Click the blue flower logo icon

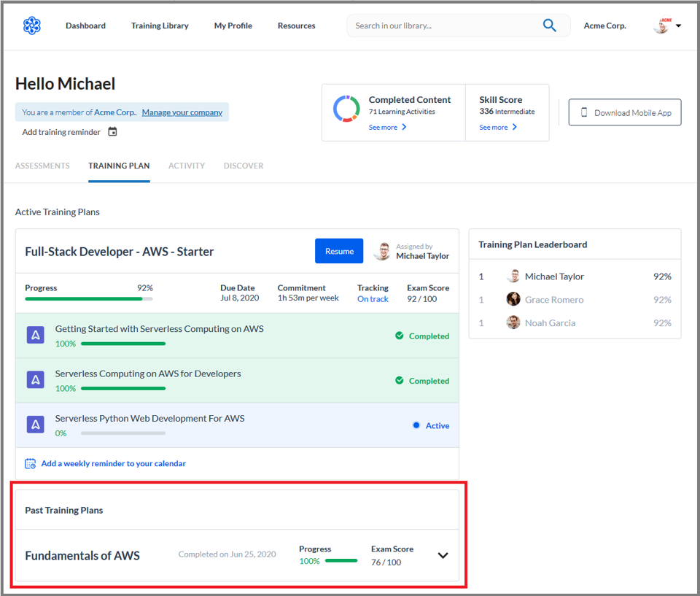coord(31,26)
